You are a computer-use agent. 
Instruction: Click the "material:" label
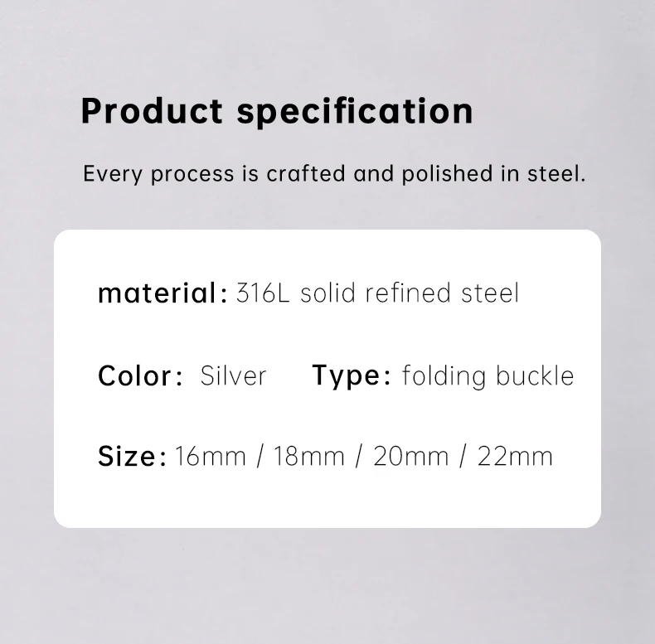[x=163, y=293]
